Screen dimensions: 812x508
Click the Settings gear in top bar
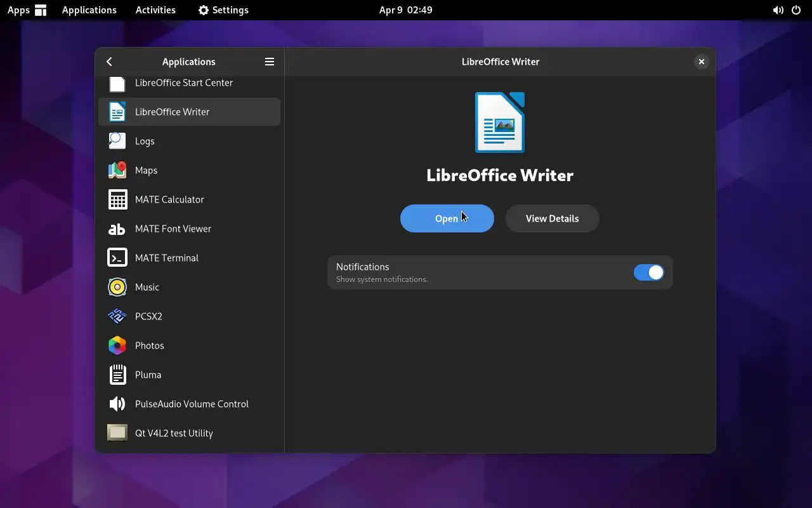pyautogui.click(x=203, y=10)
